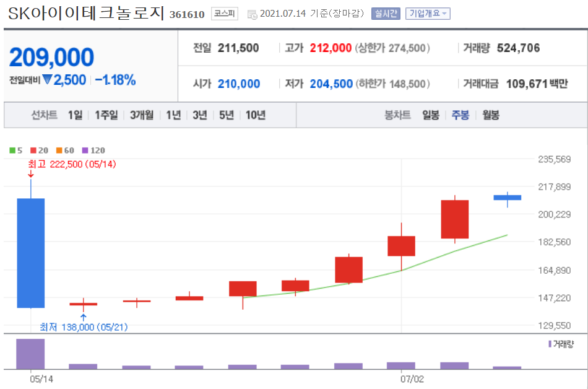Switch to the 일봉 candle chart
The image size is (588, 389).
click(431, 115)
